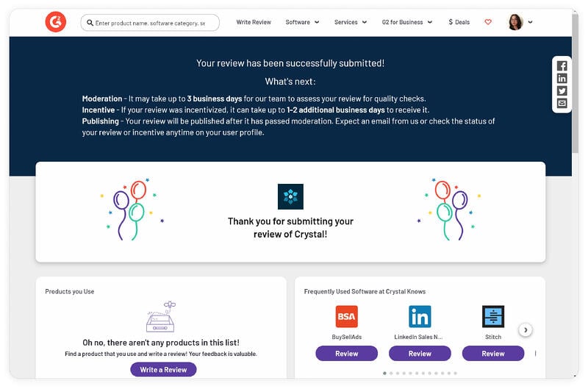Open the Stitch product icon
Viewport: 588px width, 389px height.
(493, 317)
